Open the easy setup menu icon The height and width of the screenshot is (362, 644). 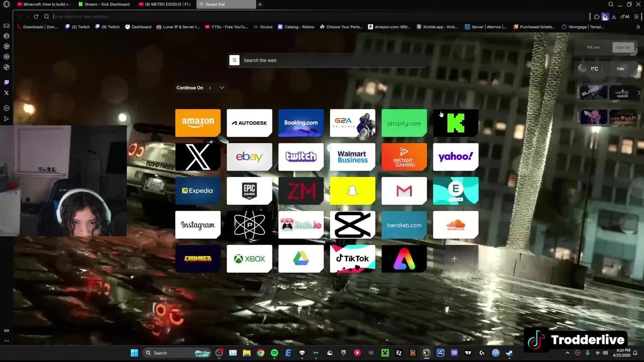point(636,17)
